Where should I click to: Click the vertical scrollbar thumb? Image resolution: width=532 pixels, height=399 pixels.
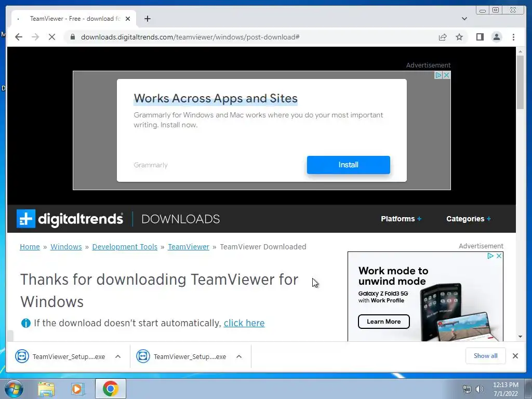pos(520,82)
